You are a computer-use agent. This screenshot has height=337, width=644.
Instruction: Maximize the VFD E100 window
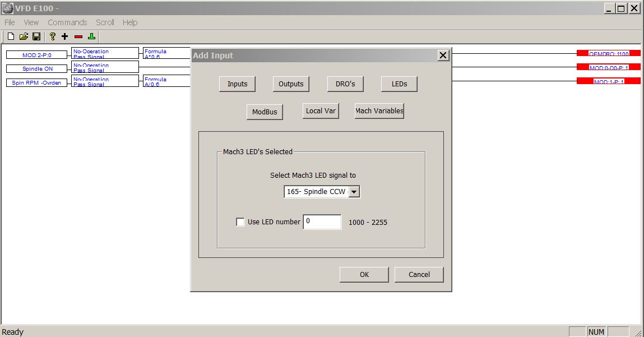tap(622, 8)
